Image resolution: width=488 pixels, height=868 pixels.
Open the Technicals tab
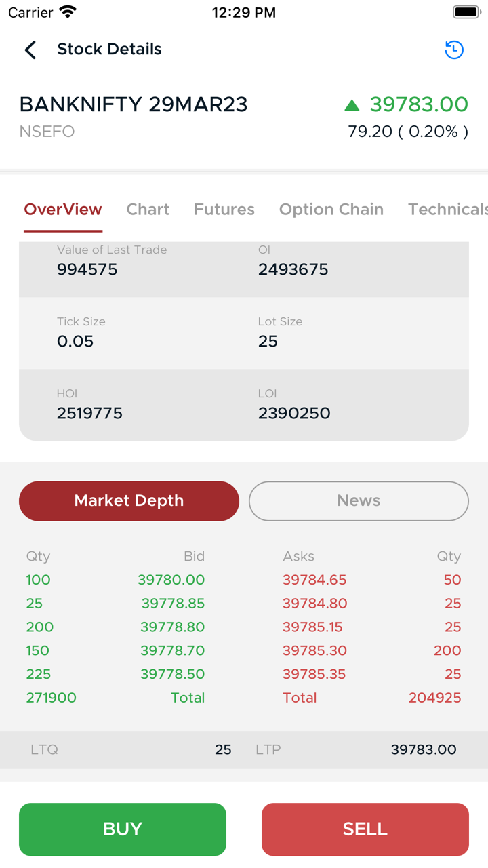click(447, 210)
